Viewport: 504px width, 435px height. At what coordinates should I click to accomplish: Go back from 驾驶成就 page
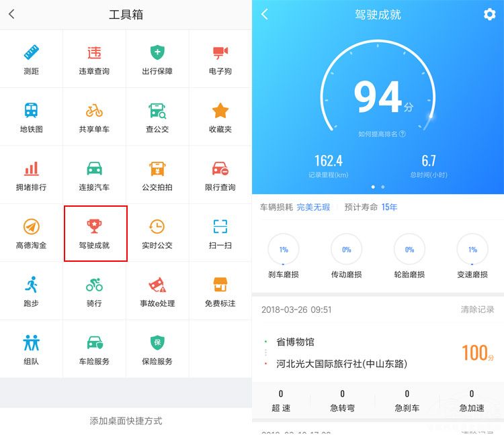pyautogui.click(x=265, y=14)
